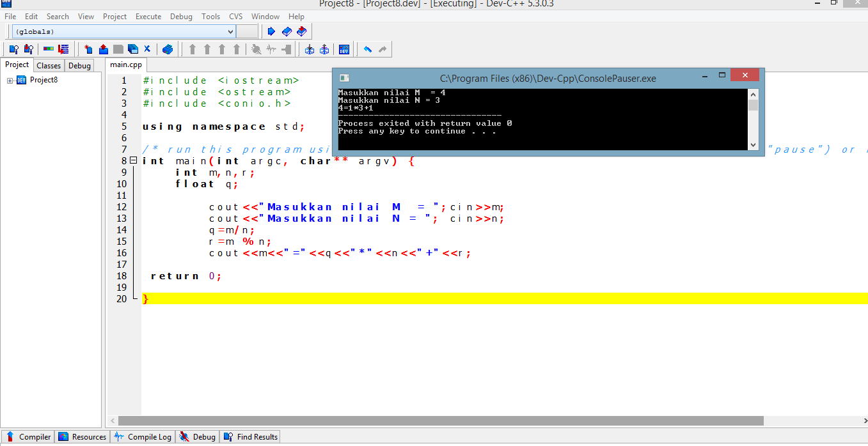Click 'using namespace std;' line
Screen dimensions: 868x446
pyautogui.click(x=224, y=127)
